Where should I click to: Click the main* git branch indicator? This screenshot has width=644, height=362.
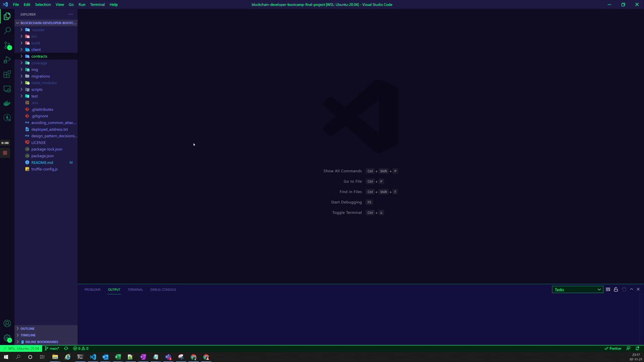coord(52,348)
